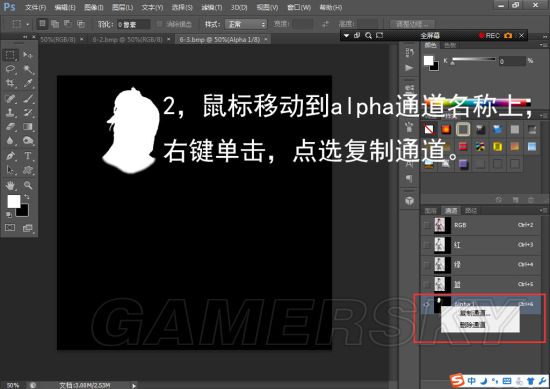Open the Color panel flyout menu
550x389 pixels.
click(543, 45)
